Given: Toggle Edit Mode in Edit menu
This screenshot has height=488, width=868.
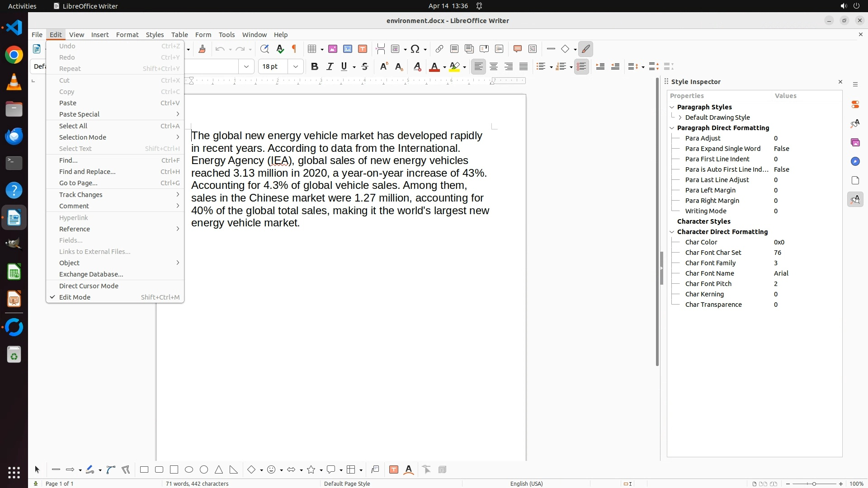Looking at the screenshot, I should point(75,297).
